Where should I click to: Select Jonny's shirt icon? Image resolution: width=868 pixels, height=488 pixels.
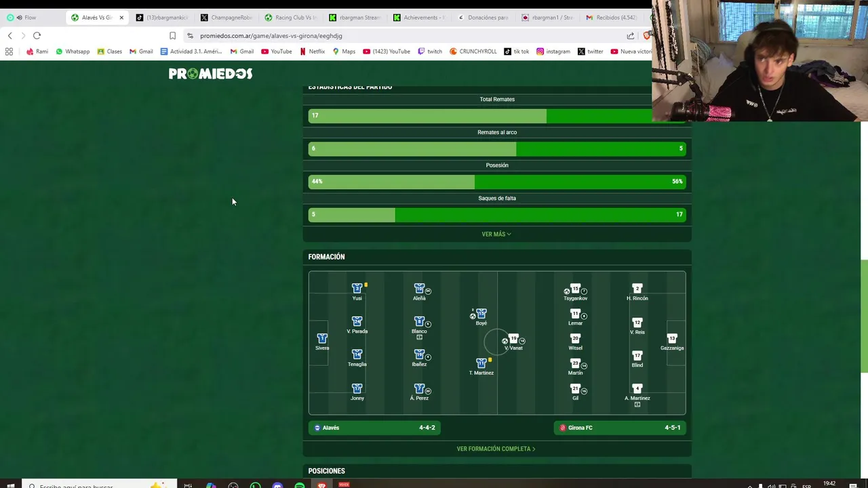(357, 388)
